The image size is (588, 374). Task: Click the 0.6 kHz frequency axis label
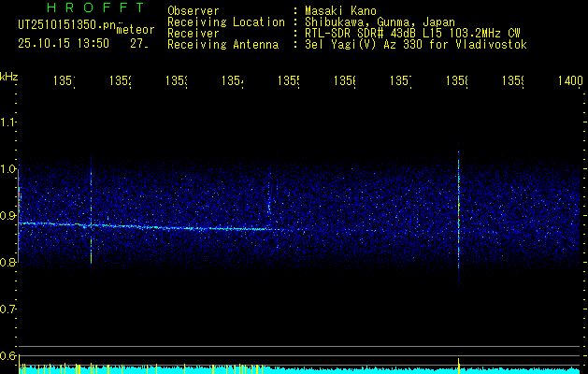[7, 355]
